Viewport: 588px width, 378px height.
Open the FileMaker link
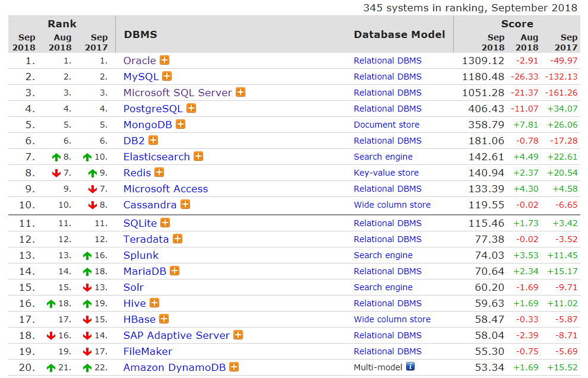[x=148, y=351]
